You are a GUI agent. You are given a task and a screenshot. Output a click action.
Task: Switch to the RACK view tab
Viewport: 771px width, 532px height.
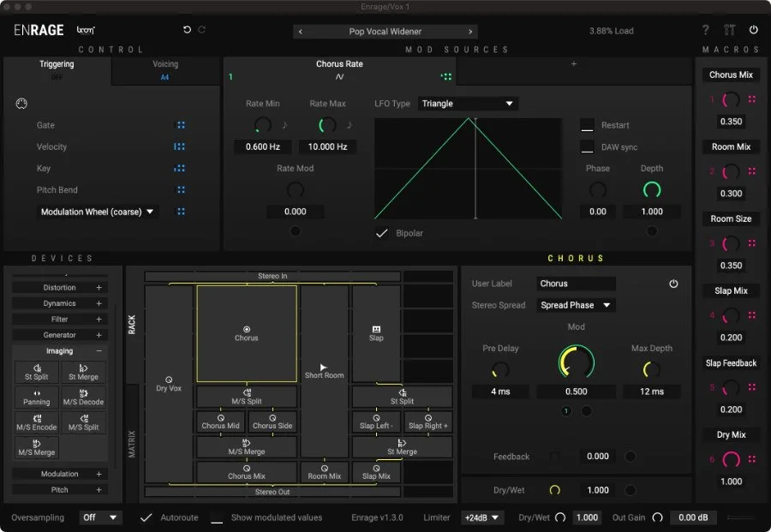[132, 325]
